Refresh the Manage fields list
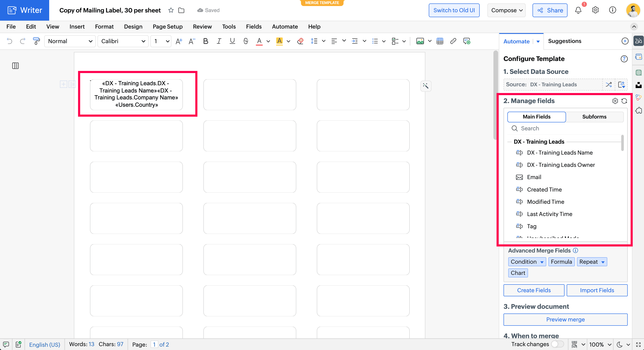Image resolution: width=644 pixels, height=350 pixels. pyautogui.click(x=624, y=101)
